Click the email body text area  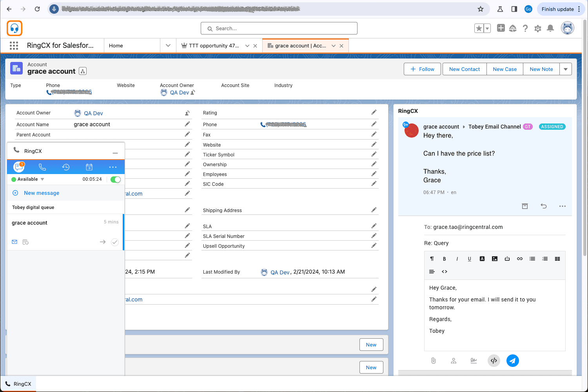coord(495,315)
